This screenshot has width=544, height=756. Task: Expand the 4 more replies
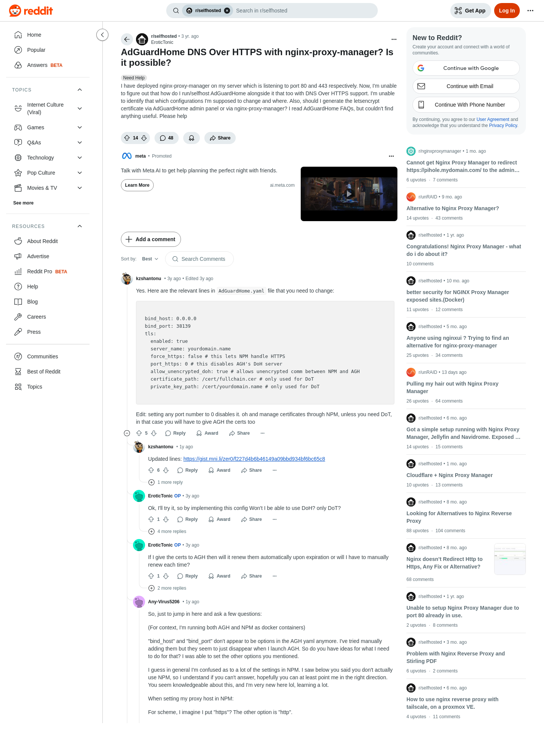point(167,531)
